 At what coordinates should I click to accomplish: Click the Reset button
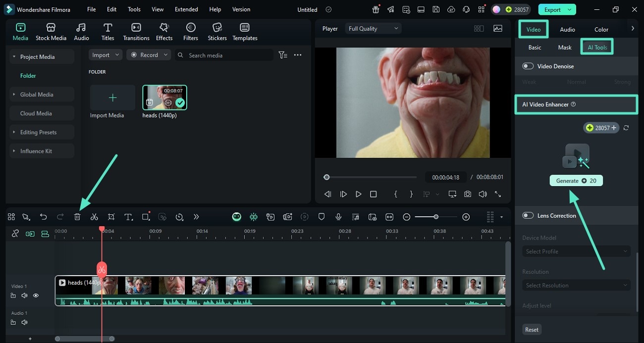(532, 330)
